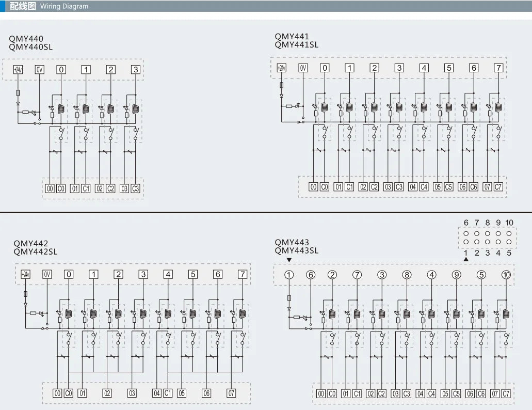This screenshot has width=532, height=410.
Task: Click common terminal C0 in QMY442 diagram
Action: pyautogui.click(x=69, y=393)
